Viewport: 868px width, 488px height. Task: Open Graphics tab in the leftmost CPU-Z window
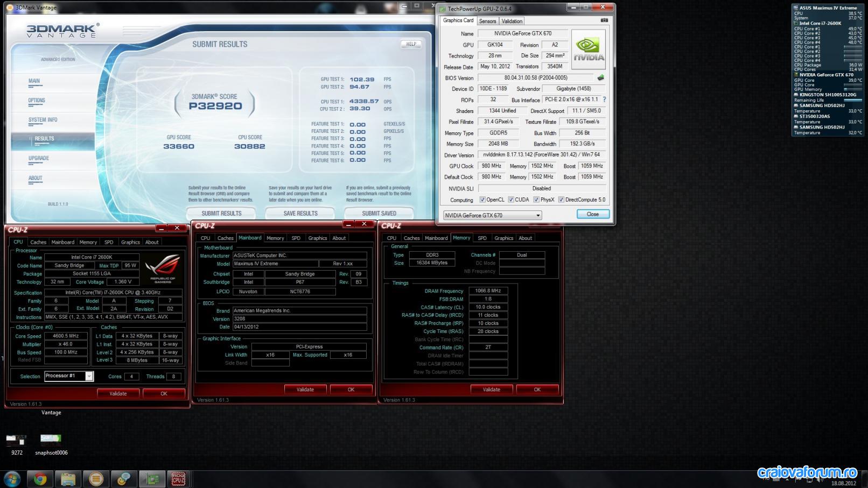click(130, 242)
